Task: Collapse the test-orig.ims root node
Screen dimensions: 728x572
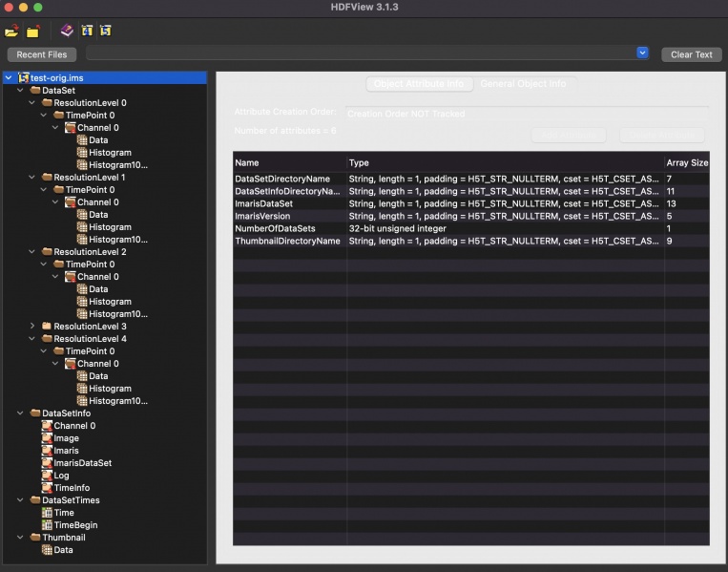Action: (9, 77)
